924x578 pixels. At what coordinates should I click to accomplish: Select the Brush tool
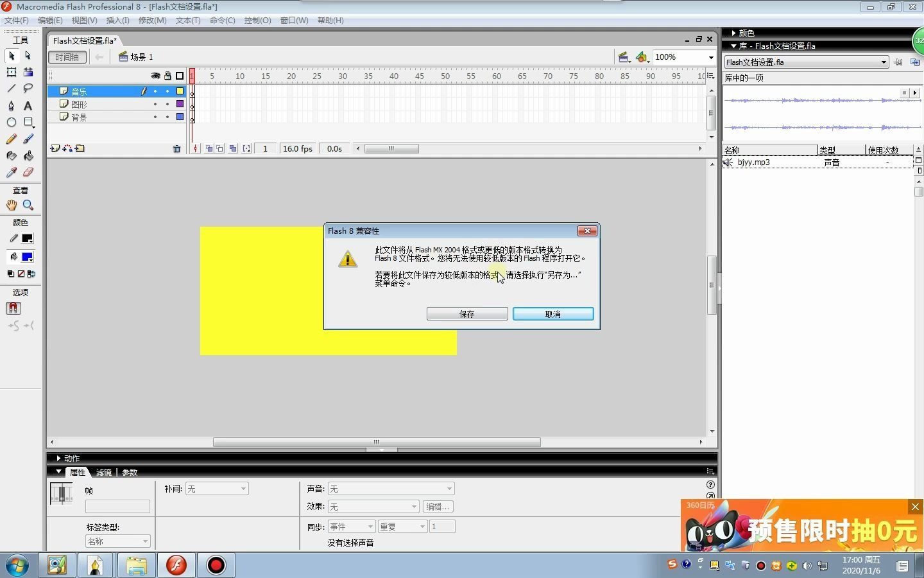[x=28, y=139]
